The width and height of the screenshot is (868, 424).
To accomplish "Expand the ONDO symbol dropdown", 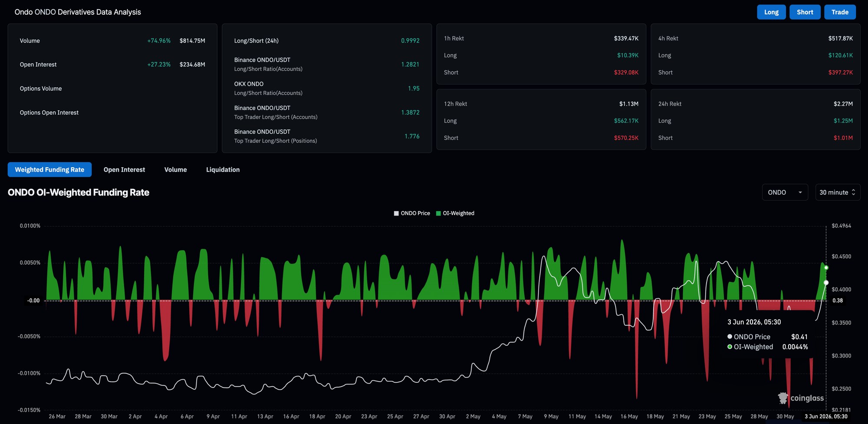I will [x=785, y=192].
